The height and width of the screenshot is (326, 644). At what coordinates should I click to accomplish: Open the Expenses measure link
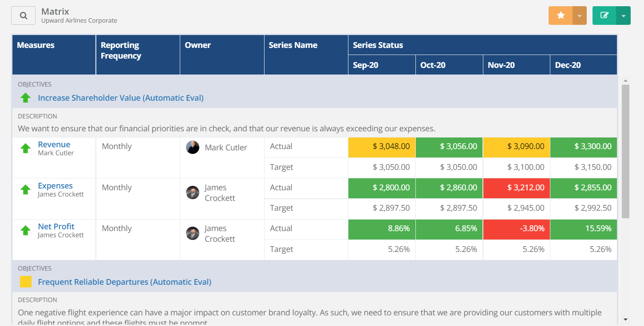pos(55,185)
